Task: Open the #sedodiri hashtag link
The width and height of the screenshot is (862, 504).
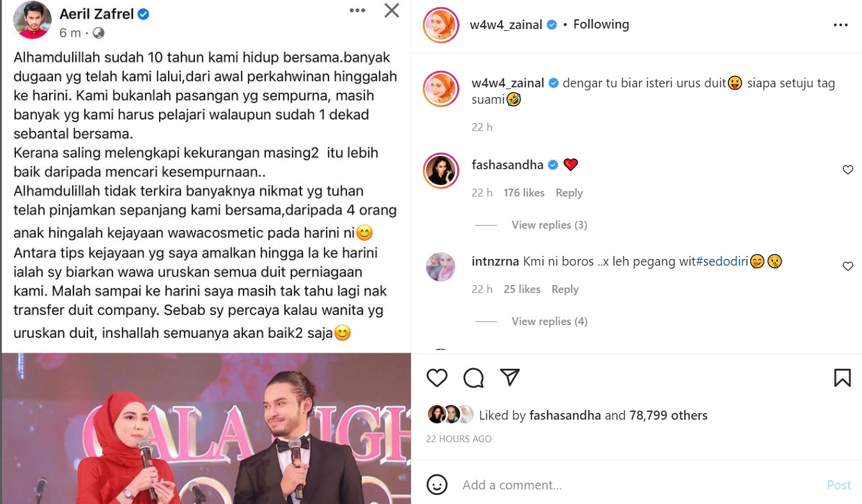Action: coord(722,261)
